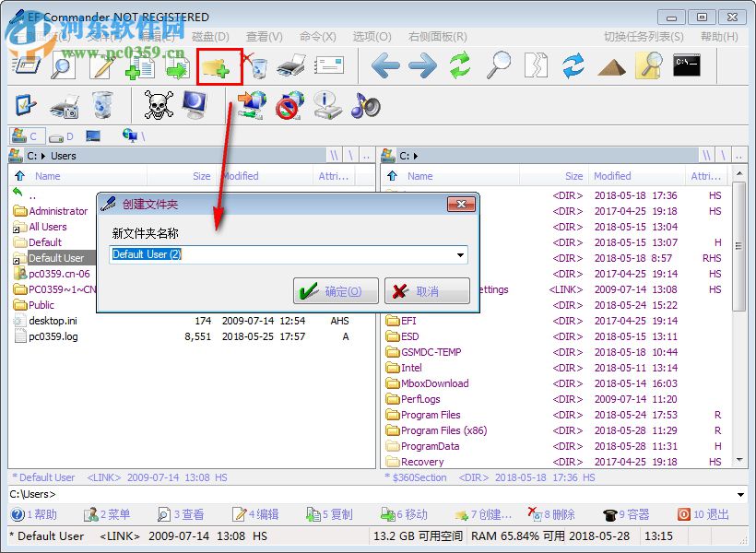Open the 帮助(H) menu
The height and width of the screenshot is (553, 756).
719,37
